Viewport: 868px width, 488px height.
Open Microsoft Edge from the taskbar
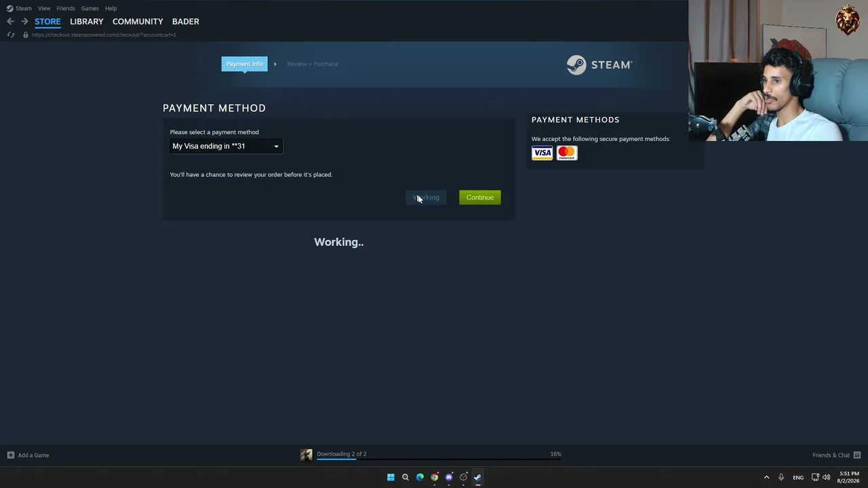point(420,477)
